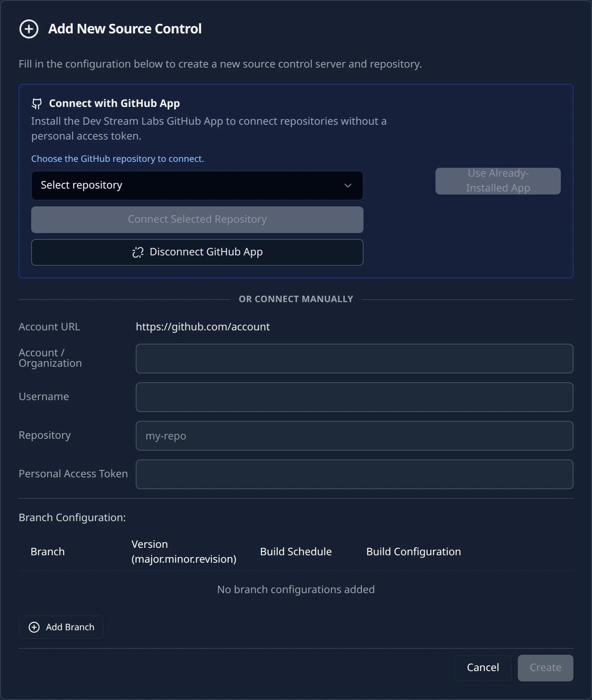
Task: Click the Personal Access Token label
Action: pyautogui.click(x=73, y=474)
